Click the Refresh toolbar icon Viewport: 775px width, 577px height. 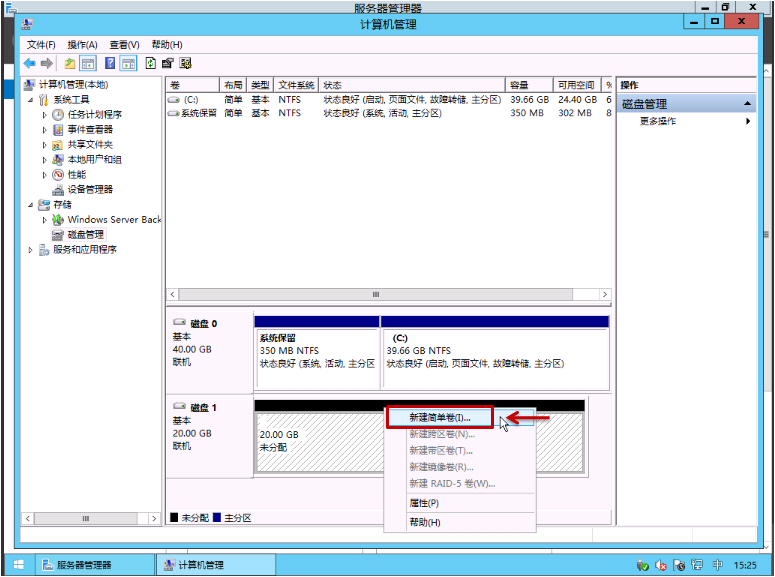tap(151, 63)
